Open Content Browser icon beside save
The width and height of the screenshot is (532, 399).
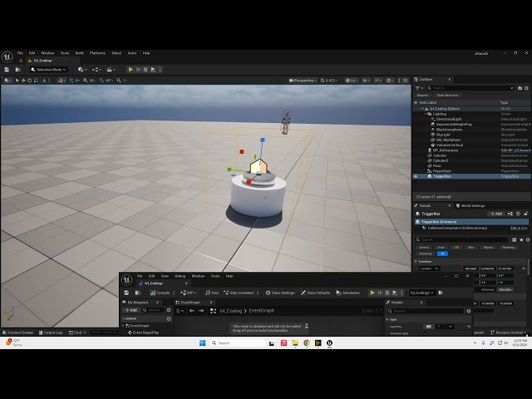[18, 70]
